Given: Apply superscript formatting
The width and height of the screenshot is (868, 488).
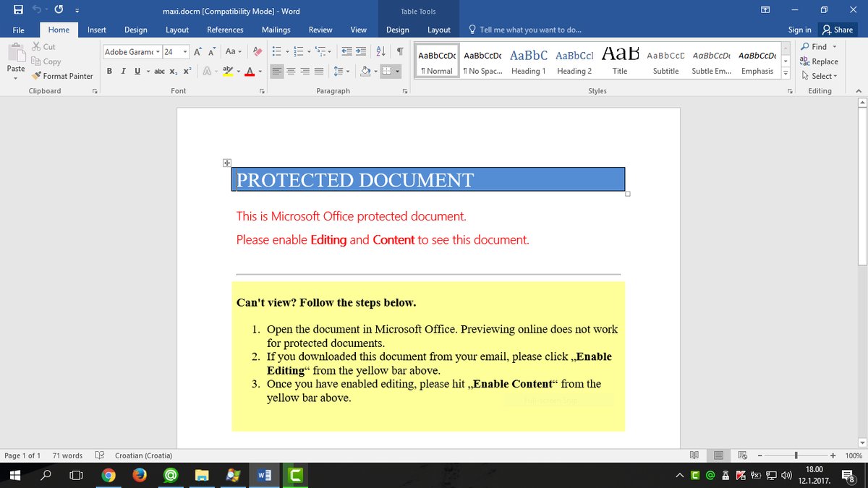Looking at the screenshot, I should [x=187, y=71].
